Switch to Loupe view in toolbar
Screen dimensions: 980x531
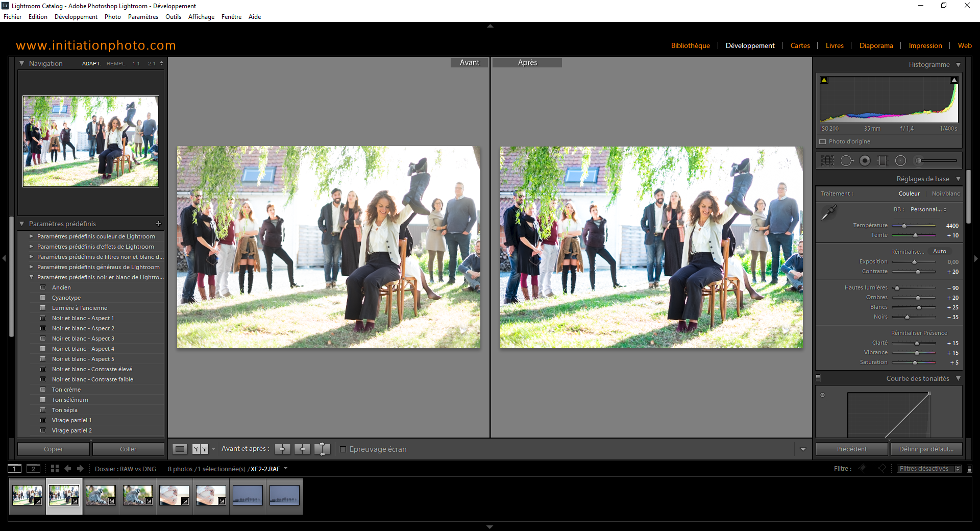tap(180, 449)
